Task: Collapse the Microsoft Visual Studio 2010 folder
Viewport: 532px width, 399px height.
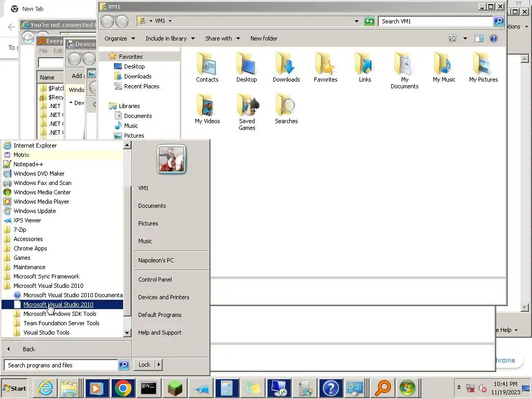Action: tap(48, 286)
